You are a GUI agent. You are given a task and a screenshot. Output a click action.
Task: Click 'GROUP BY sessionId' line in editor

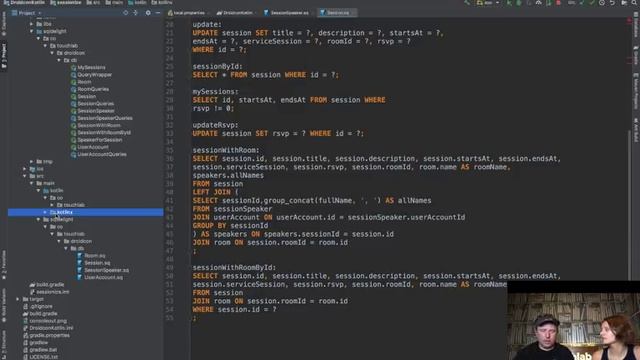[x=230, y=226]
